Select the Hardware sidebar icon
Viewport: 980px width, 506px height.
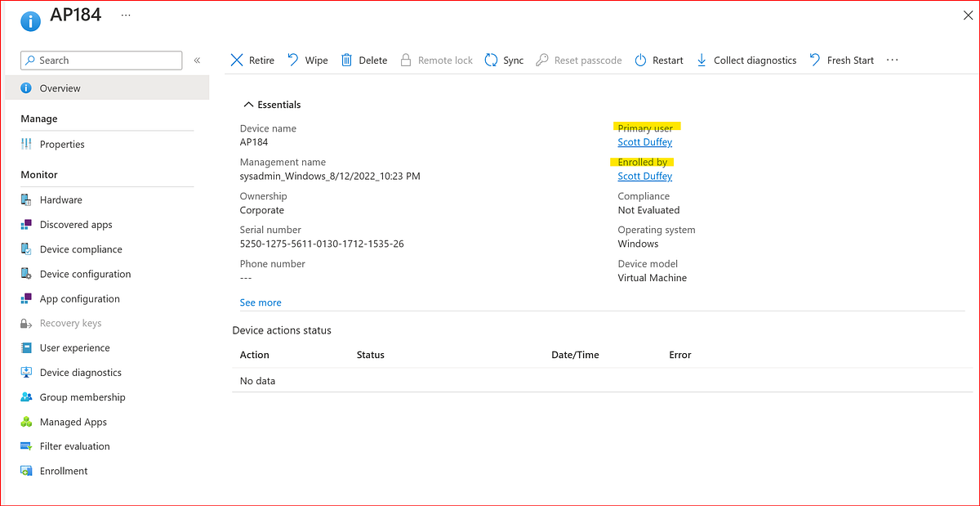point(28,199)
